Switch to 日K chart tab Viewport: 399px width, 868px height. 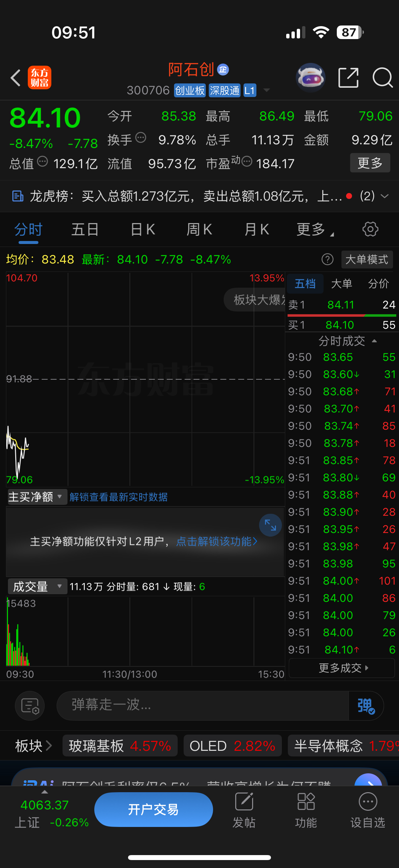click(143, 229)
